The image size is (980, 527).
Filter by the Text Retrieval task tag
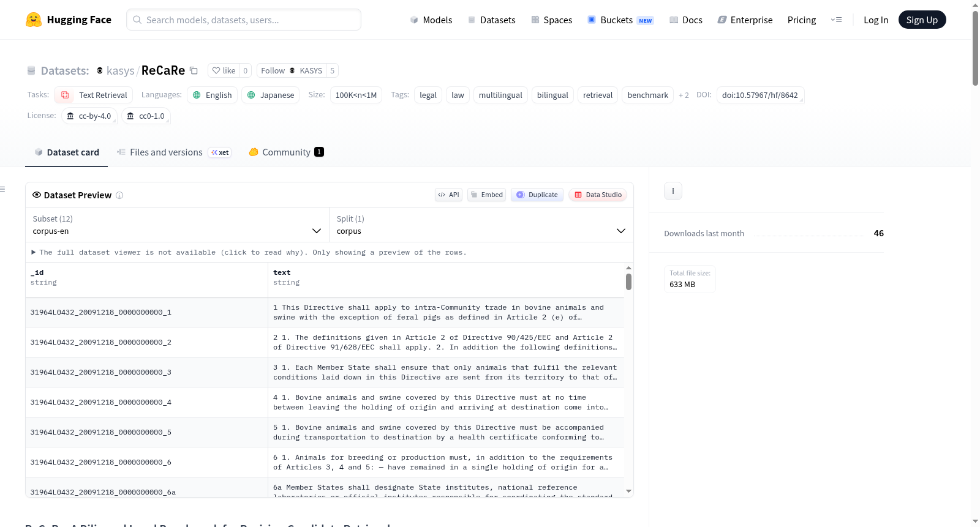(x=94, y=95)
